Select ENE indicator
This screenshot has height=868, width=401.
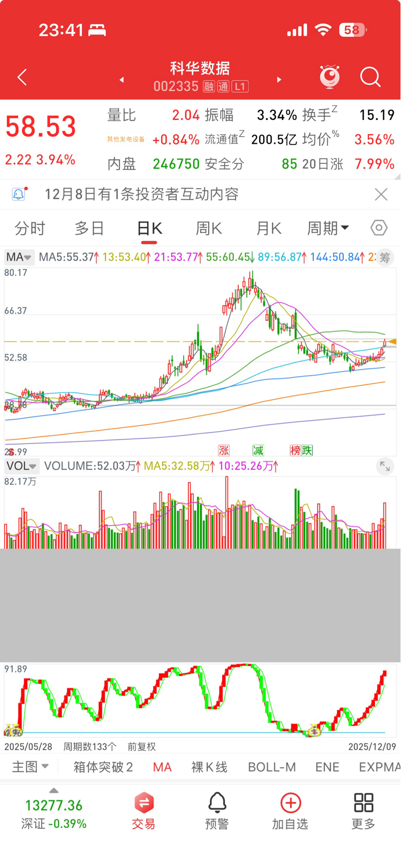(327, 767)
